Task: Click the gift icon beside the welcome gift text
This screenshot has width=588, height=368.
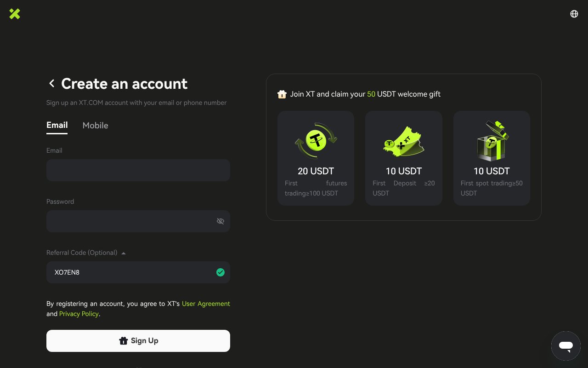Action: click(282, 94)
